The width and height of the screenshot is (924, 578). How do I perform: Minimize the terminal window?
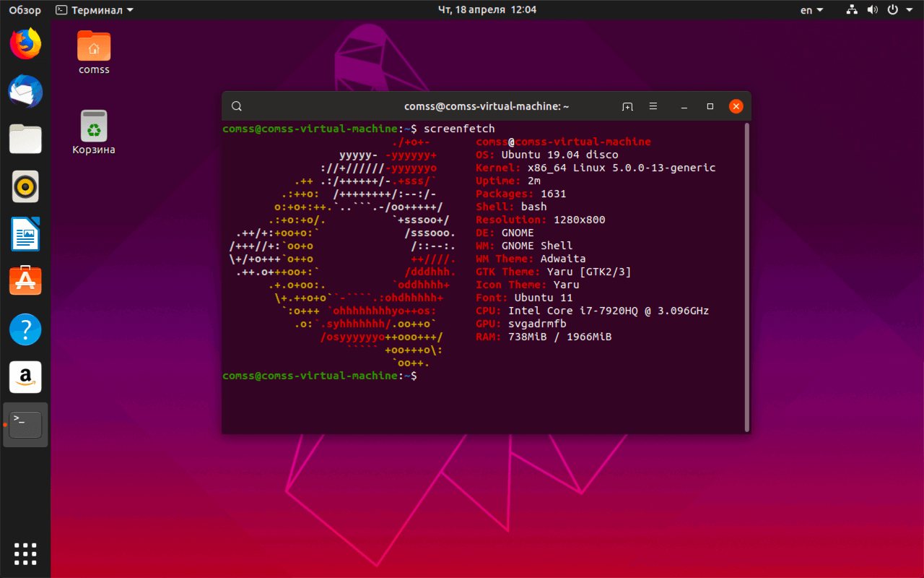[x=684, y=106]
